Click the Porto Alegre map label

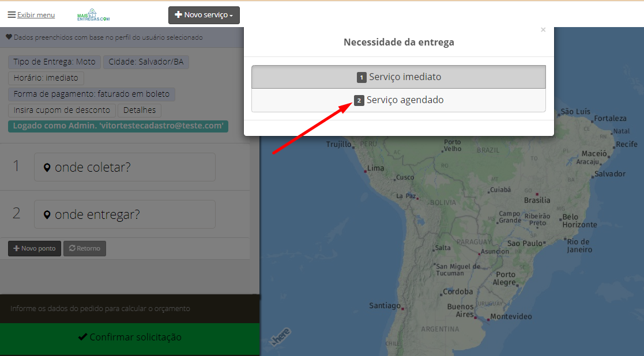coord(505,278)
